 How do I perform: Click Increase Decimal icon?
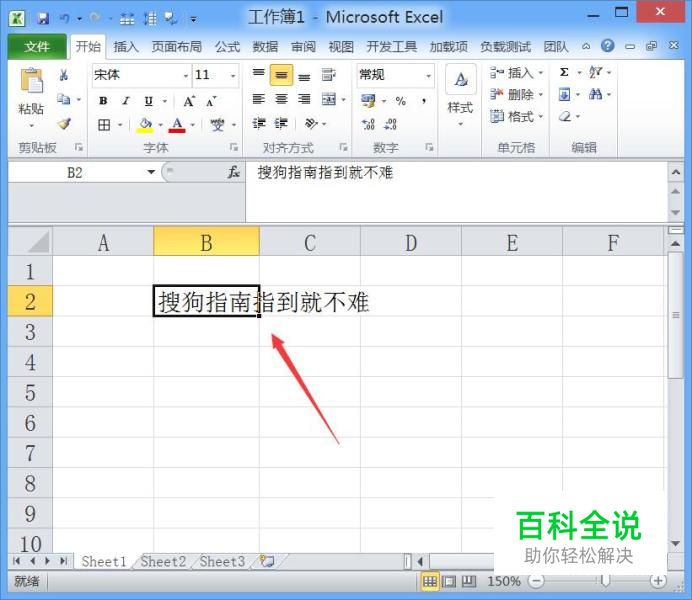point(369,124)
